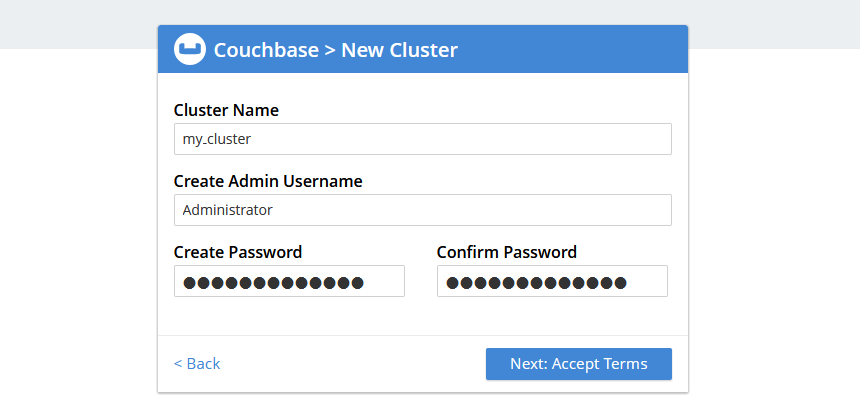Click the 'Cluster Name' label
860x413 pixels.
click(226, 110)
